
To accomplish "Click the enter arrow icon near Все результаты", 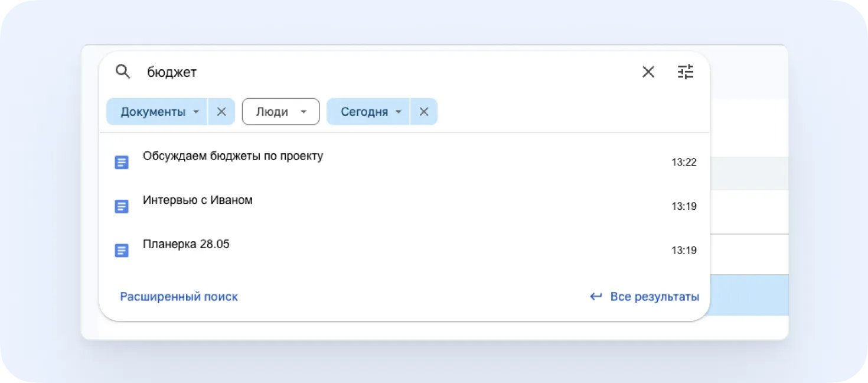I will pos(596,297).
